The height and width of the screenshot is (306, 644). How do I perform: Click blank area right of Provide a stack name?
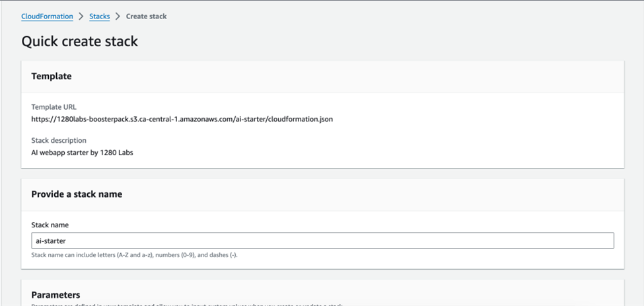[396, 194]
